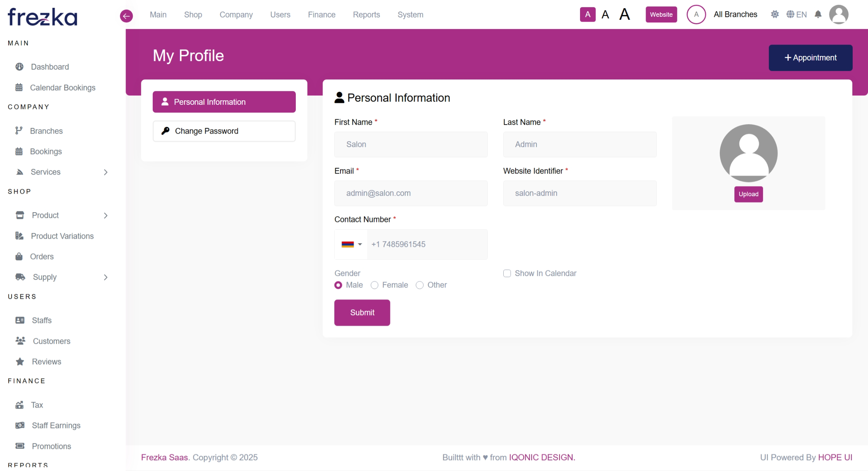The width and height of the screenshot is (868, 471).
Task: Click the + Appointment button
Action: [x=810, y=58]
